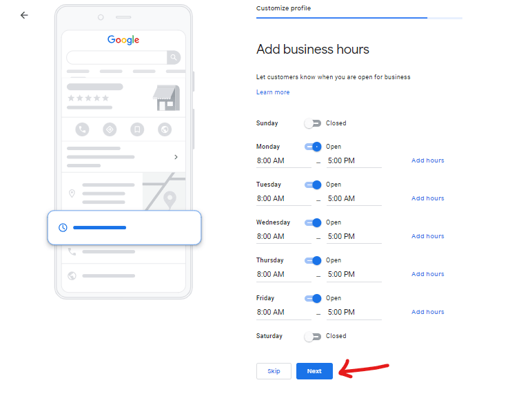Toggle Monday open switch off

(313, 147)
